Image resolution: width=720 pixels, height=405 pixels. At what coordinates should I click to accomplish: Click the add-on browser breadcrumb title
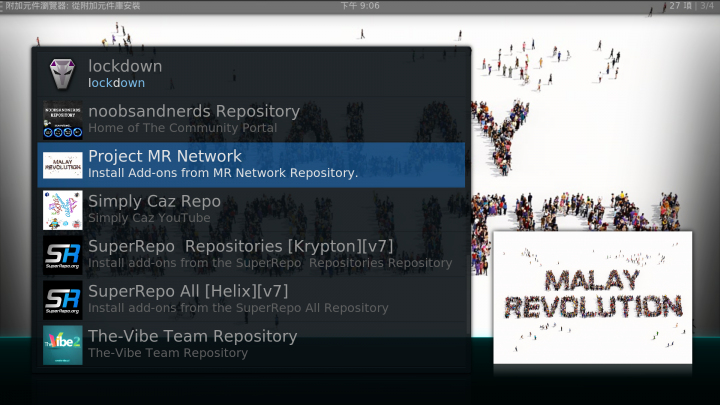coord(73,6)
